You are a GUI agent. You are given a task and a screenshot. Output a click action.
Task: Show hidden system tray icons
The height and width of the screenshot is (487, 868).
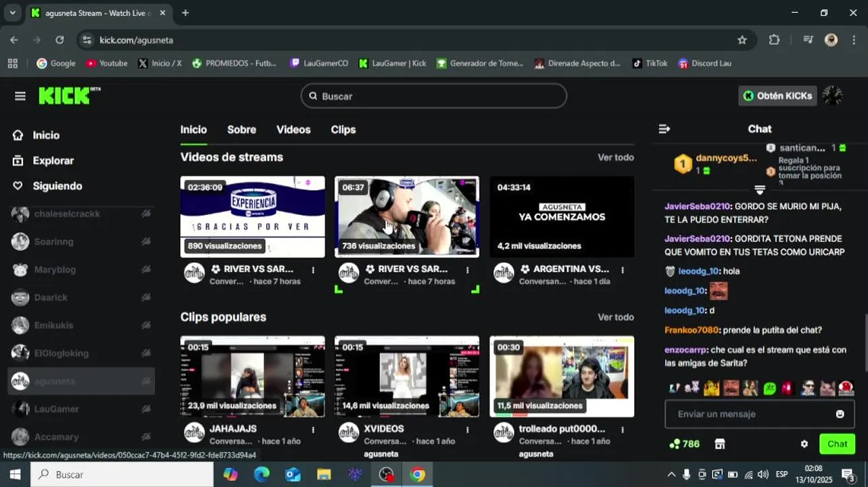tap(671, 474)
